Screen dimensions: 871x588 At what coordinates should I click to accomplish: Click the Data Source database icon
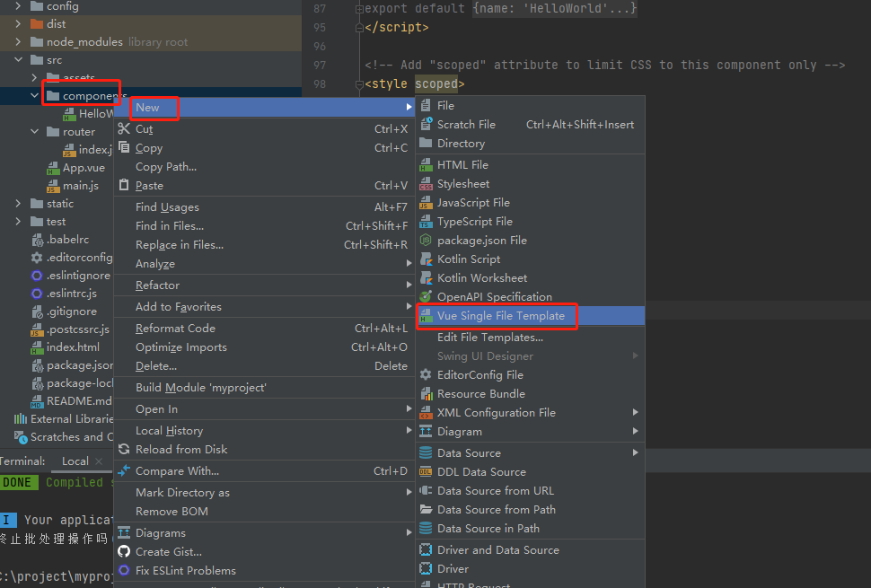pos(426,453)
